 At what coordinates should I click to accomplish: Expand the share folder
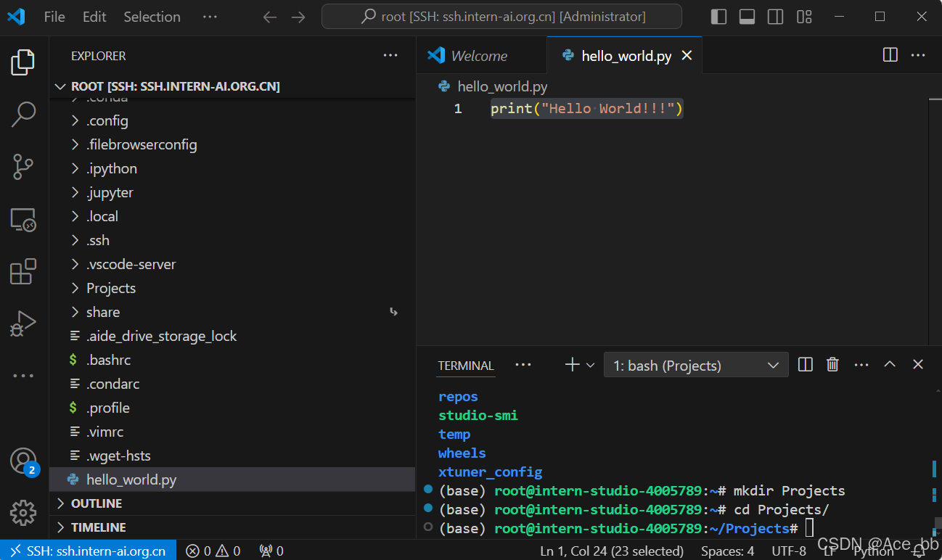click(x=232, y=312)
